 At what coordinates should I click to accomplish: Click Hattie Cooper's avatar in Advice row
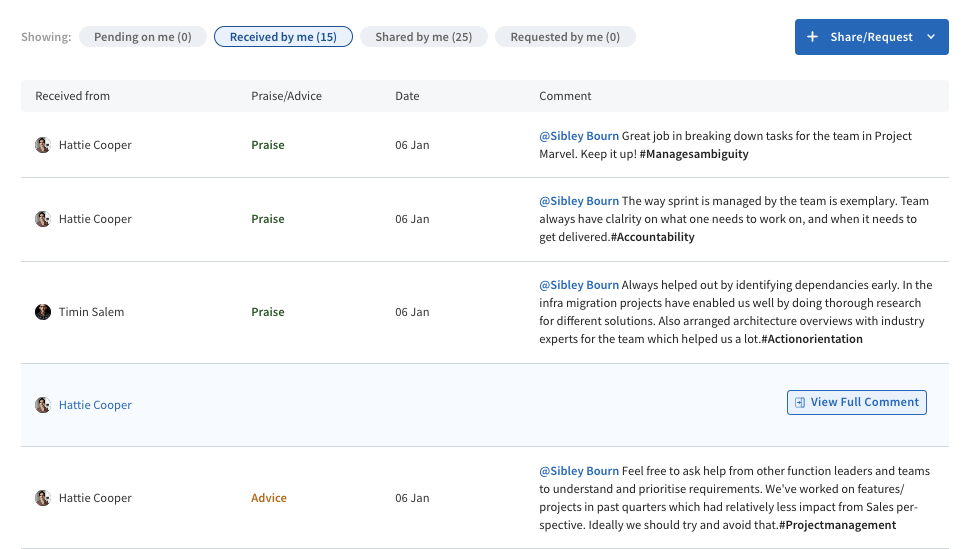coord(43,498)
